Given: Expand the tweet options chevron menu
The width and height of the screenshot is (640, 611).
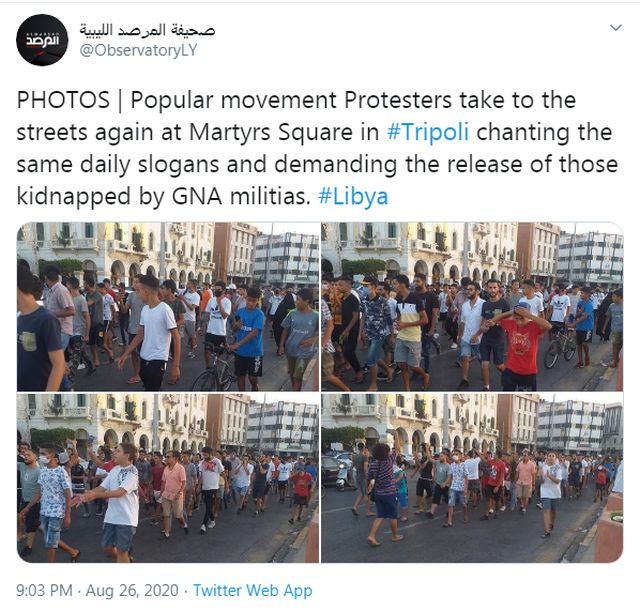Looking at the screenshot, I should (615, 28).
